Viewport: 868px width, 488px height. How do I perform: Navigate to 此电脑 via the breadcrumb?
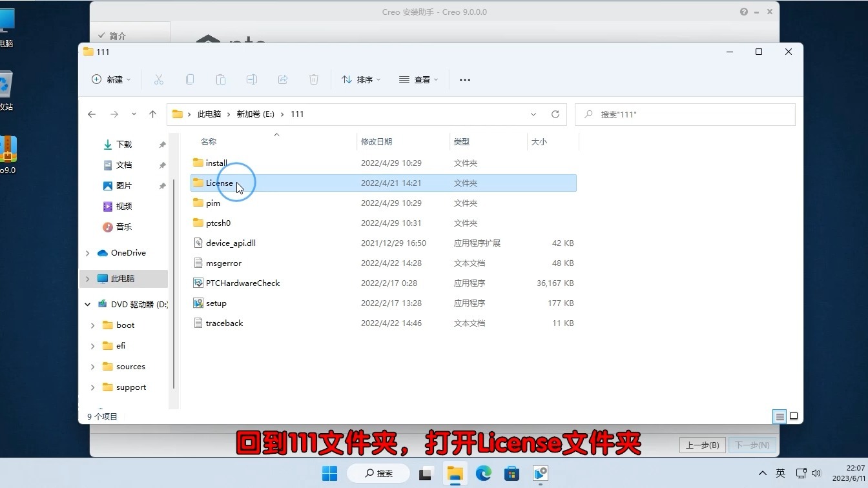pos(208,114)
